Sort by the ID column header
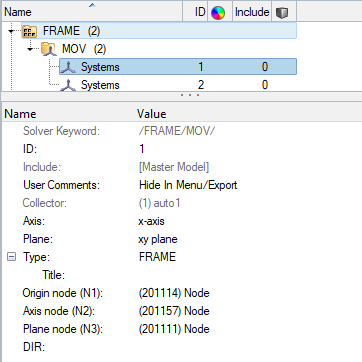The width and height of the screenshot is (362, 362). pos(195,12)
